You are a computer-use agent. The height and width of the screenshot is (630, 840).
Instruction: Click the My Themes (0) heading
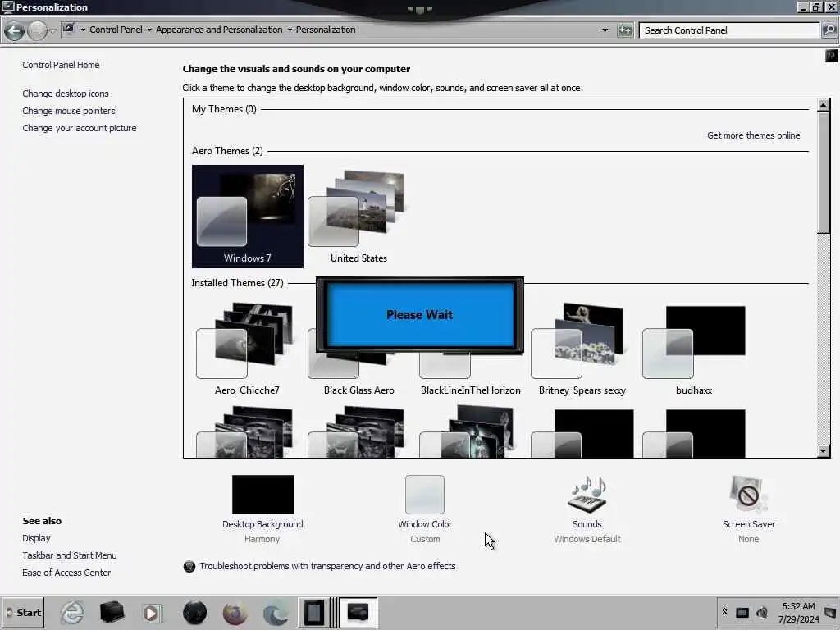(x=224, y=109)
